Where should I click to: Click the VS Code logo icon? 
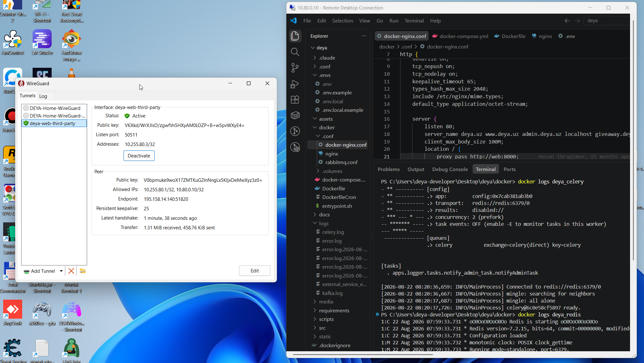[x=293, y=21]
